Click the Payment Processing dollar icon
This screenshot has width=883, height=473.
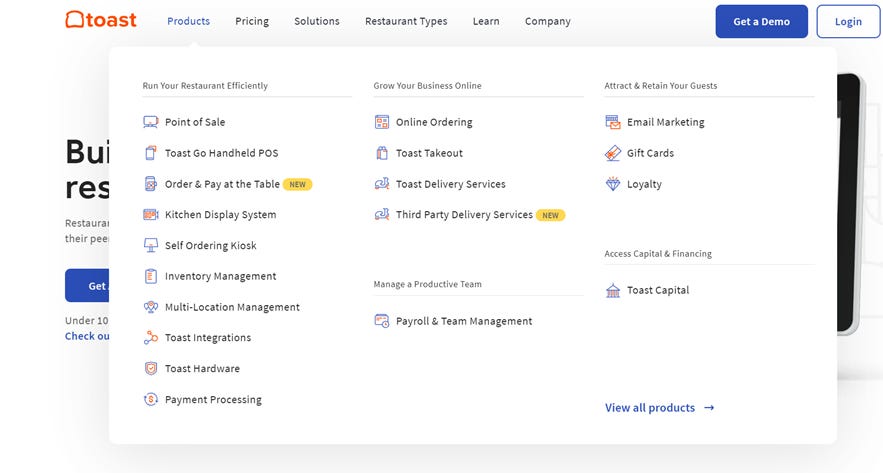tap(150, 399)
